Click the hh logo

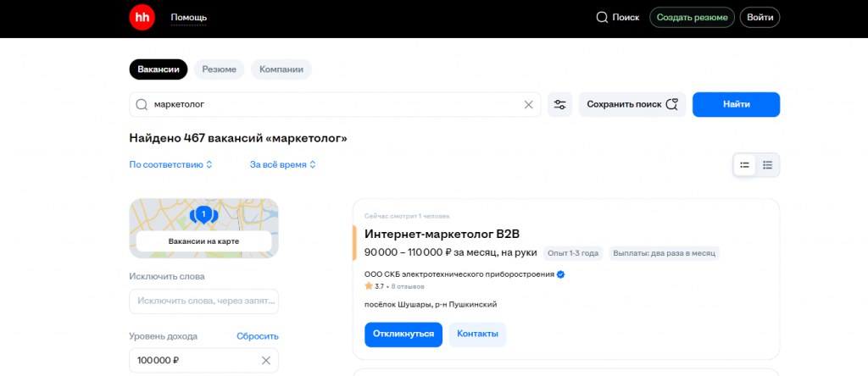point(142,17)
